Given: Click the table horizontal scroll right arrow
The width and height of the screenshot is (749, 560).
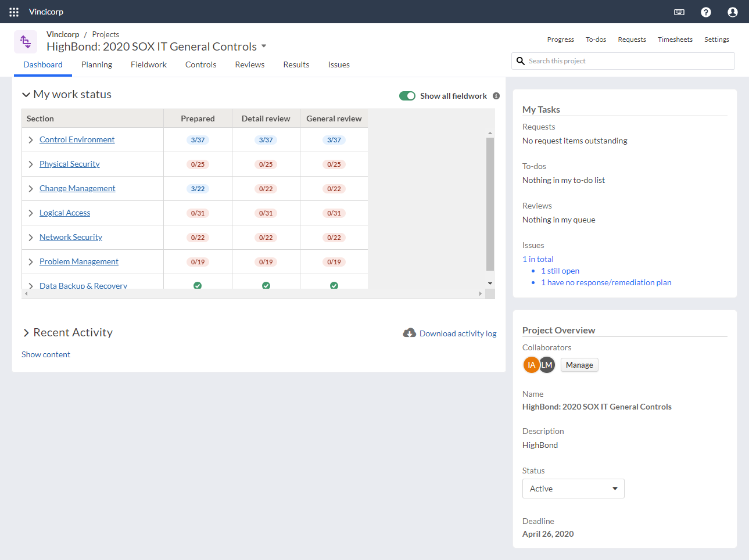Looking at the screenshot, I should (x=480, y=294).
